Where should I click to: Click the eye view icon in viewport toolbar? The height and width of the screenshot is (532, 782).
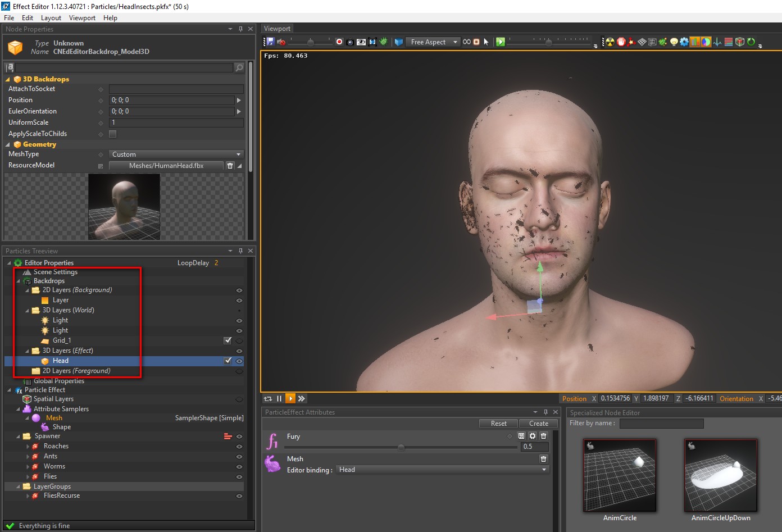point(361,42)
